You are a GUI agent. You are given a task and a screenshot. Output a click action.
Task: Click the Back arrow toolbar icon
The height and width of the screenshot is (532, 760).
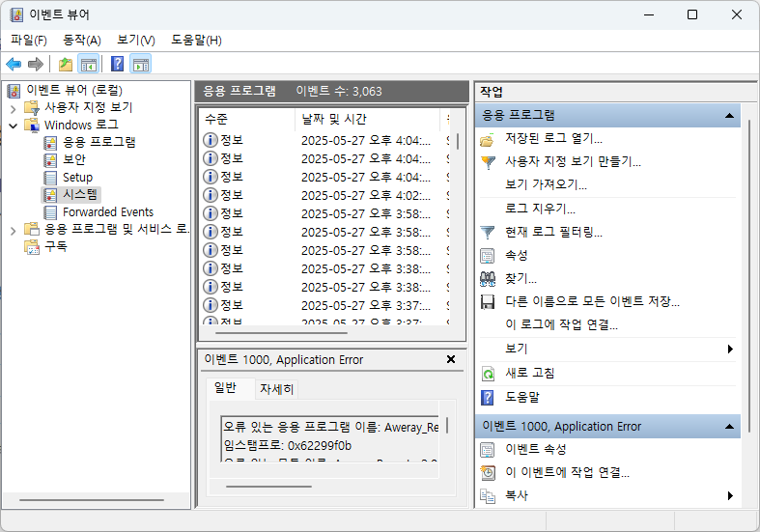pyautogui.click(x=14, y=64)
